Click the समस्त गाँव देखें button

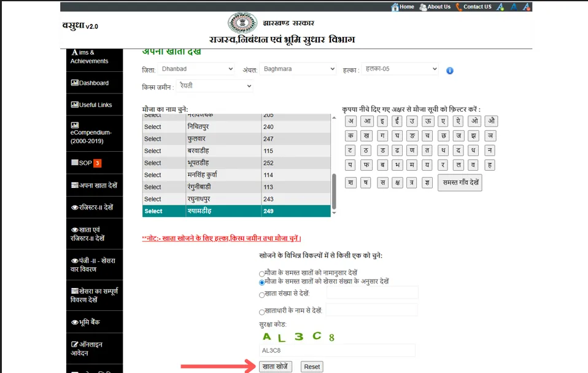[x=460, y=183]
